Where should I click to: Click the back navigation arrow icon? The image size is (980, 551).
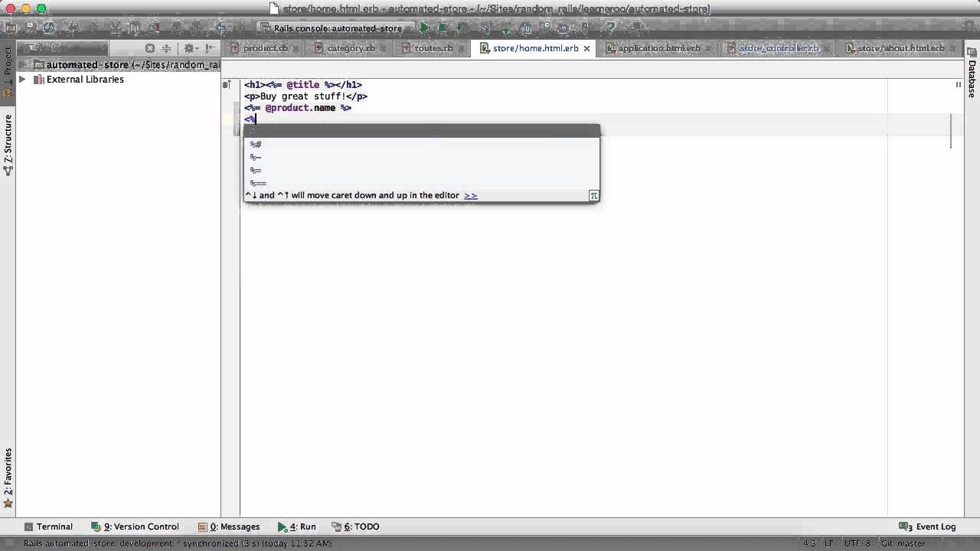click(220, 28)
